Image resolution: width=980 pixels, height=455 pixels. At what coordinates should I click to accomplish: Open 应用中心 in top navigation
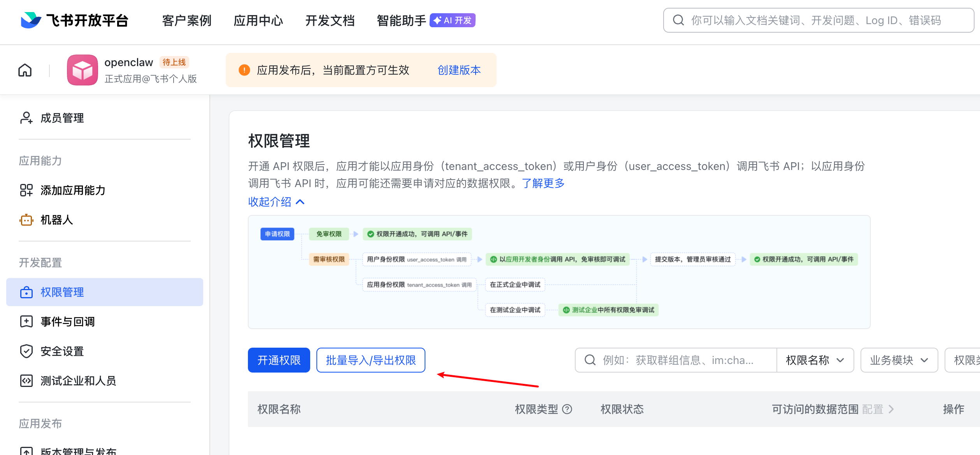point(258,20)
